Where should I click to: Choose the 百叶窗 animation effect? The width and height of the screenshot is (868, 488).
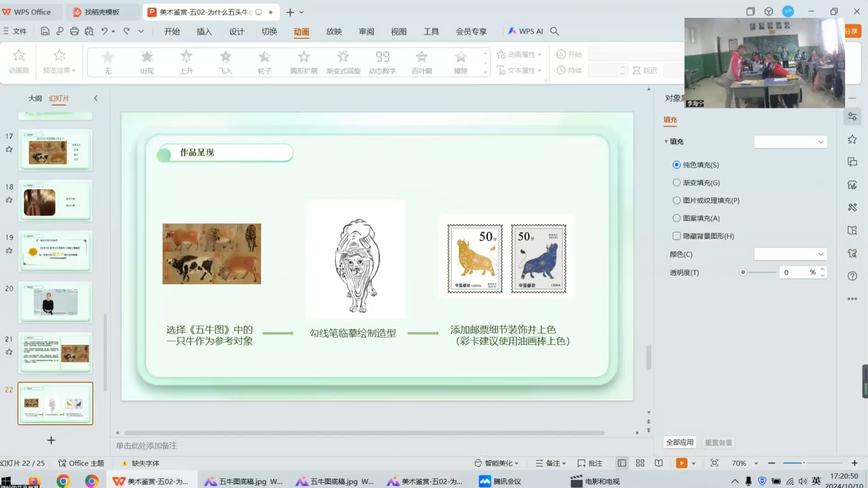422,62
